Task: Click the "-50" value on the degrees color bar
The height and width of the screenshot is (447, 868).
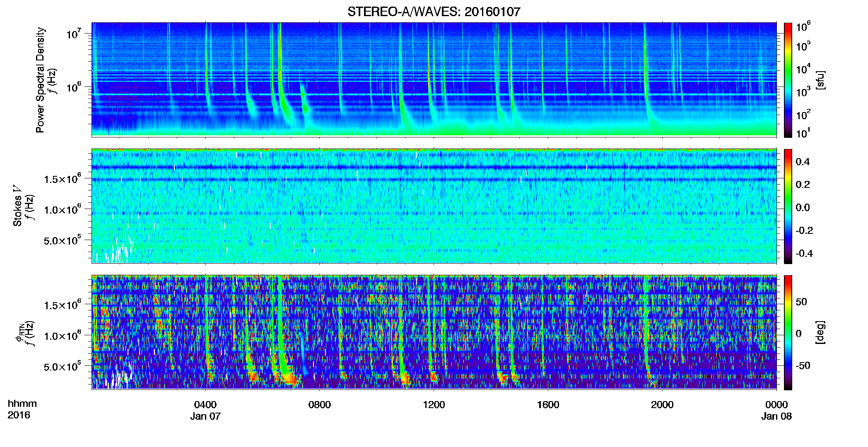Action: pos(803,365)
